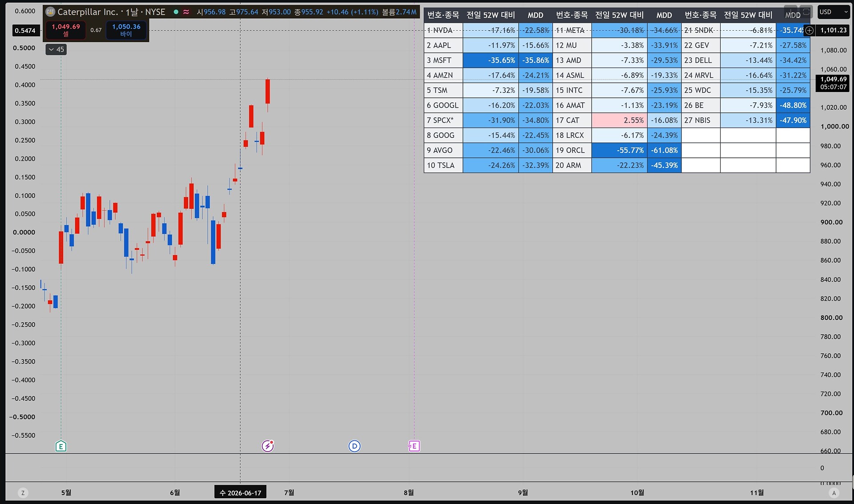The width and height of the screenshot is (854, 504).
Task: Select the 1 NVDA table cell
Action: pos(443,30)
